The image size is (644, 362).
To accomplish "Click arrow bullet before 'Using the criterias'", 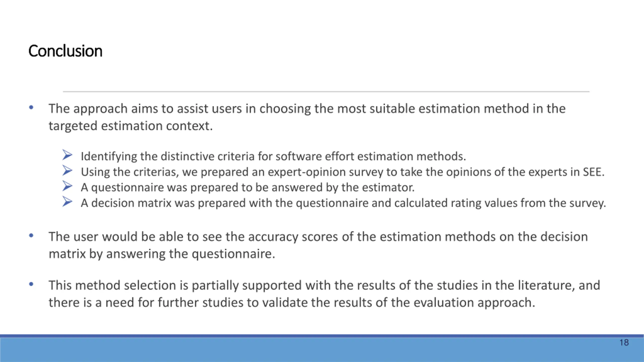I will click(x=67, y=171).
